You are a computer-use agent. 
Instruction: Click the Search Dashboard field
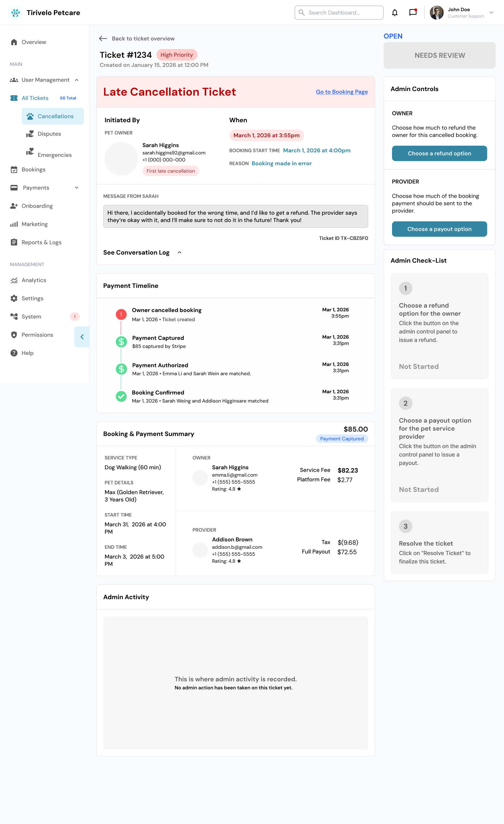[x=339, y=13]
